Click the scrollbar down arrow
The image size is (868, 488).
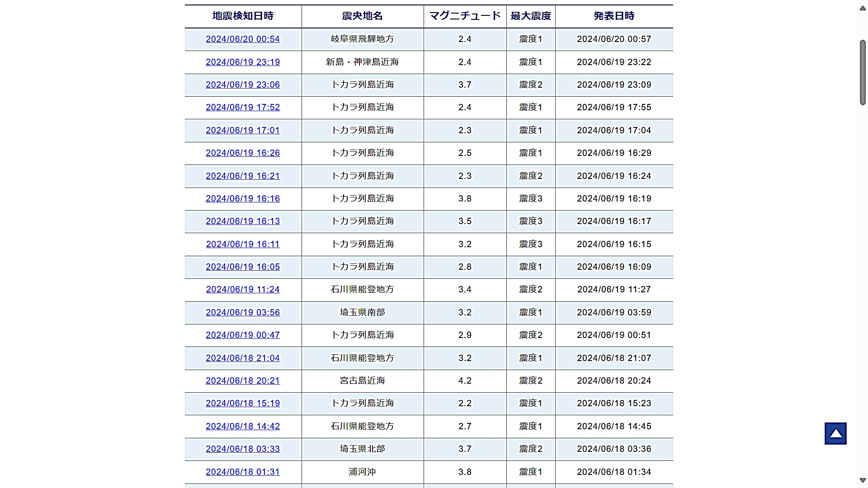[863, 480]
